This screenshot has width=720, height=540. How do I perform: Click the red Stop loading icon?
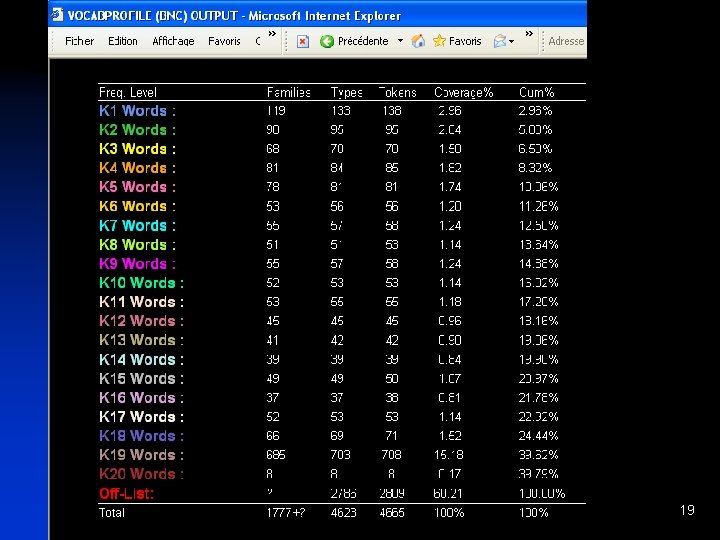click(303, 42)
